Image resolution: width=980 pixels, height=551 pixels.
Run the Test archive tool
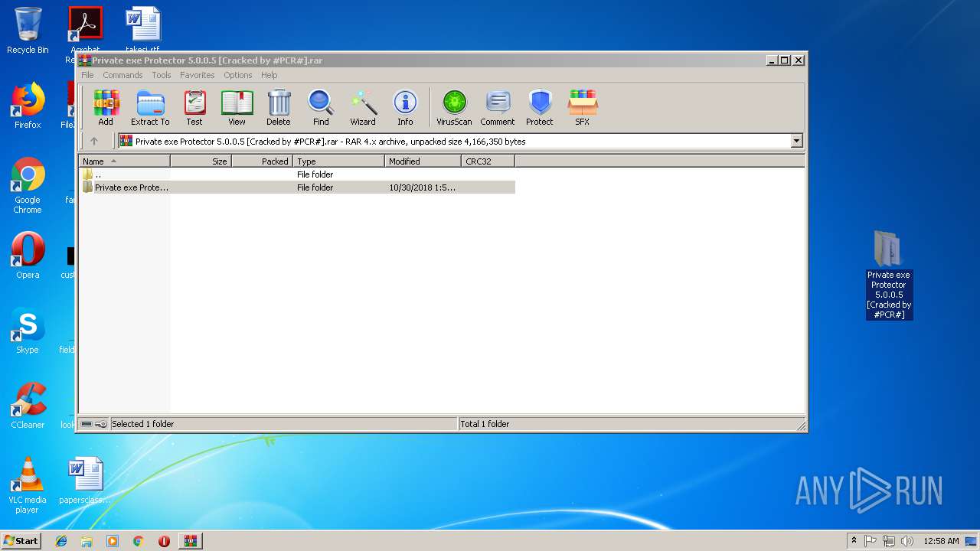tap(194, 108)
